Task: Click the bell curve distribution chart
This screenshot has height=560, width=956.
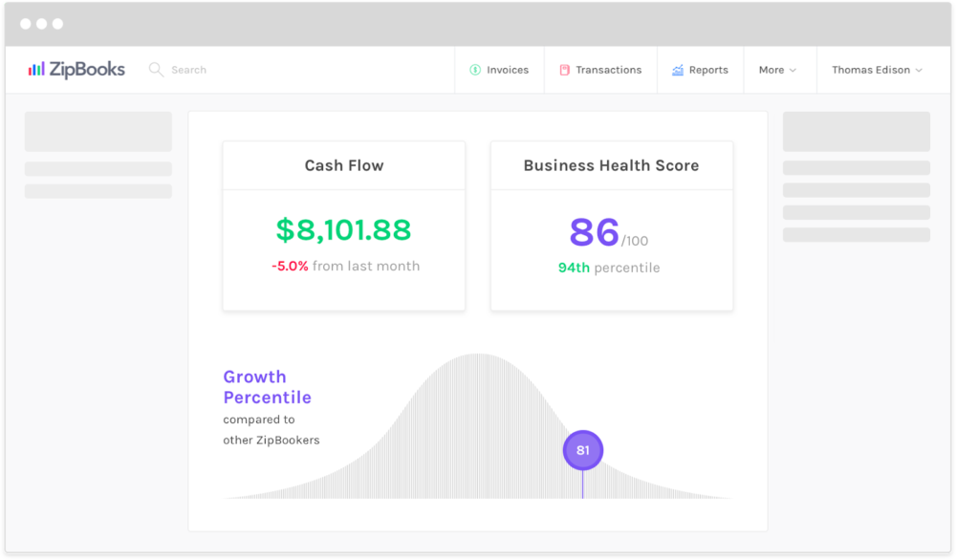Action: (477, 426)
